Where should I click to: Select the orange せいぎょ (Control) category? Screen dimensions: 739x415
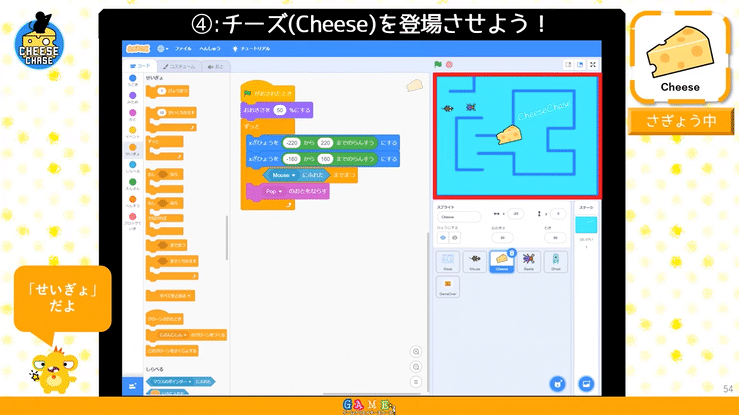[133, 150]
